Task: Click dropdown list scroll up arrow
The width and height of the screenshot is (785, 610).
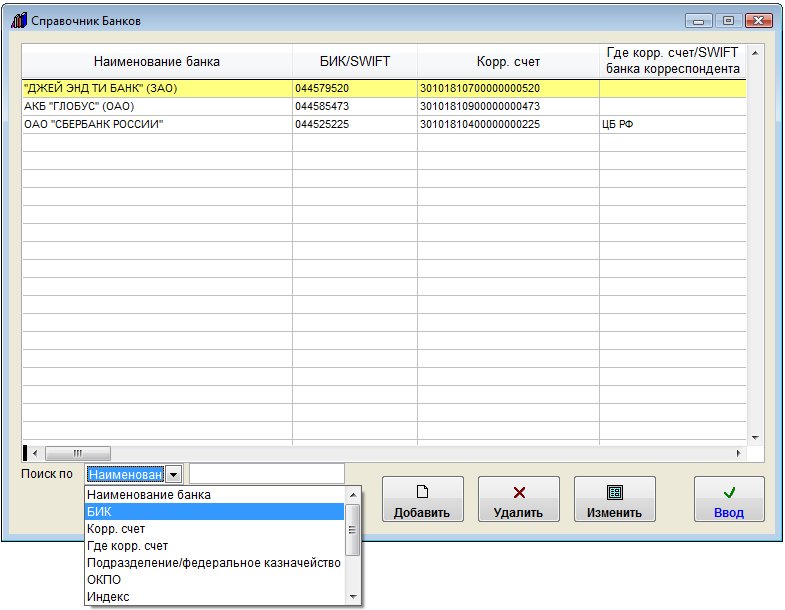Action: [x=353, y=495]
